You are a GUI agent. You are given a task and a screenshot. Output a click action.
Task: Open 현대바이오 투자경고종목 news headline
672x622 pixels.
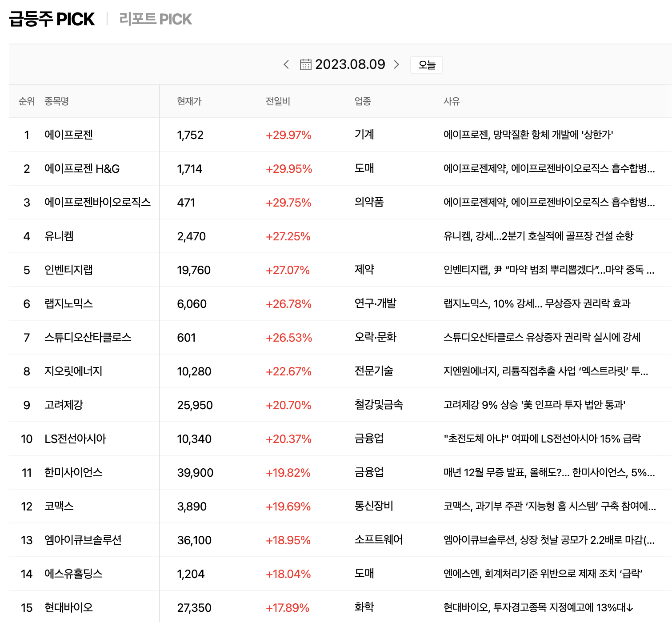pos(538,607)
